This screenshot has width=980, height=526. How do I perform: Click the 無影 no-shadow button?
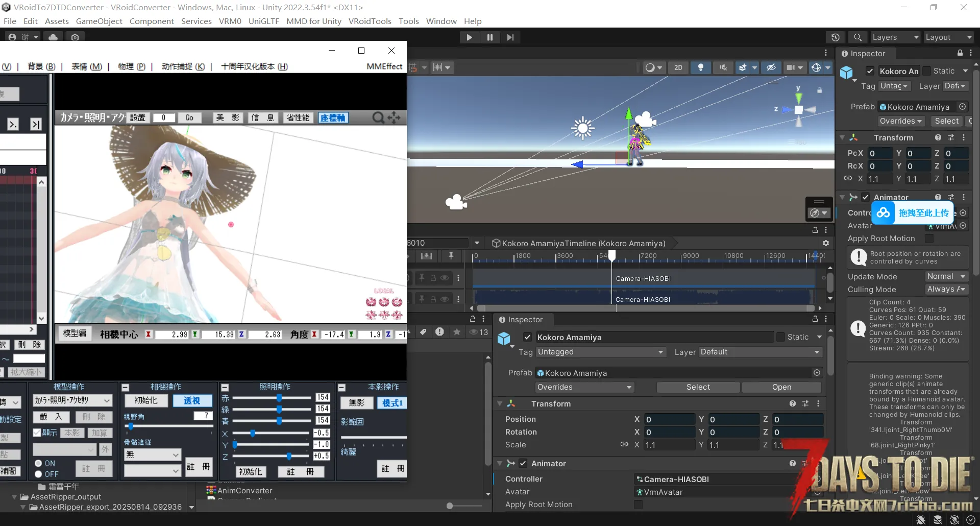click(357, 403)
